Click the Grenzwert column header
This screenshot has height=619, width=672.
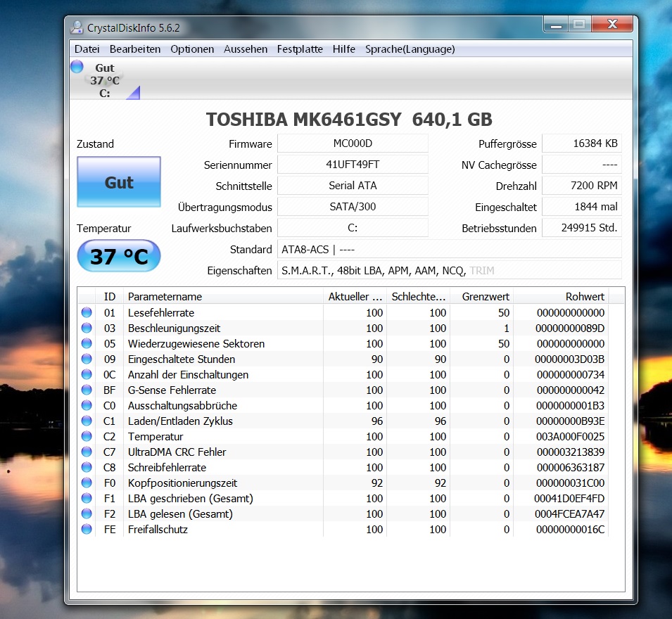point(482,296)
